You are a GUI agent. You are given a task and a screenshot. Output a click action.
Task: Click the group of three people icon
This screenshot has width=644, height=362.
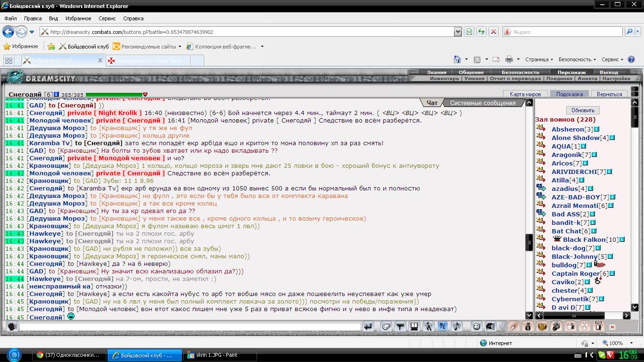click(585, 326)
